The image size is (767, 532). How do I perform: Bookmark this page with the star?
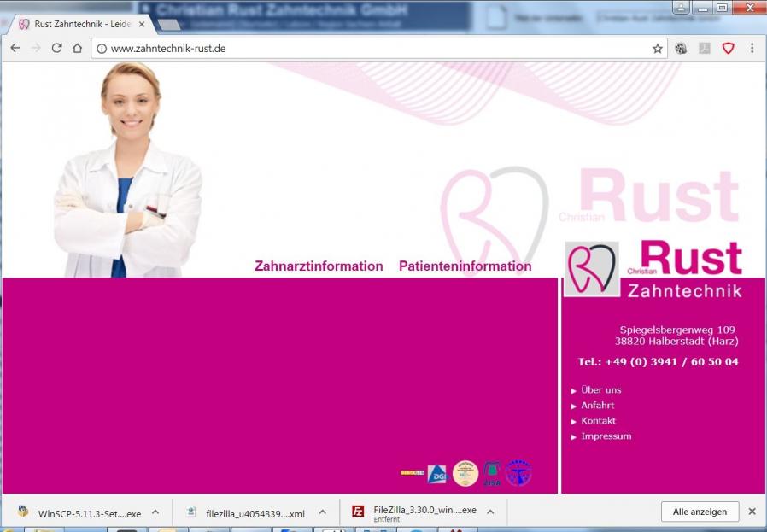pos(658,49)
